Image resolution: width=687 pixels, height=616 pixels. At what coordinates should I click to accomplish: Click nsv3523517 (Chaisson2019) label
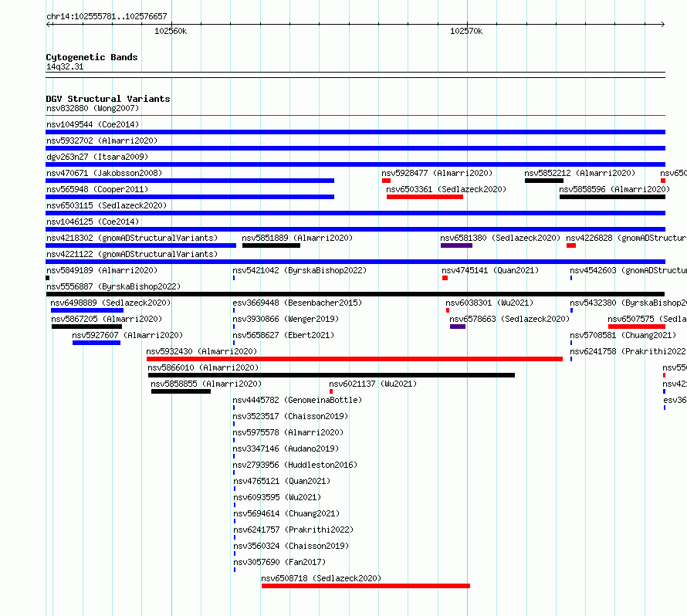[x=290, y=416]
